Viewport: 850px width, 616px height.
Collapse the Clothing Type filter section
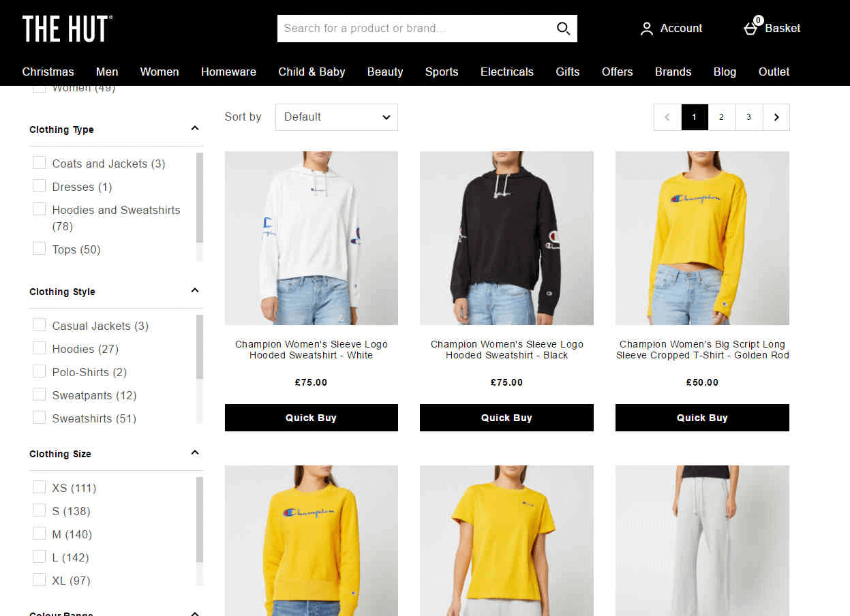(195, 129)
